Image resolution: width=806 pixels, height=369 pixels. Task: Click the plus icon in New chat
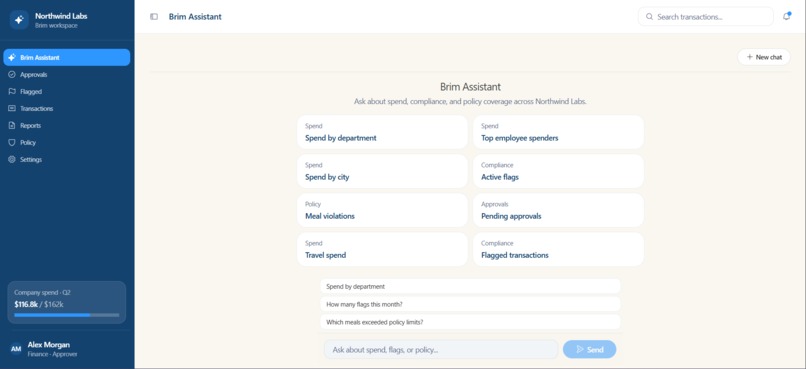pyautogui.click(x=749, y=57)
